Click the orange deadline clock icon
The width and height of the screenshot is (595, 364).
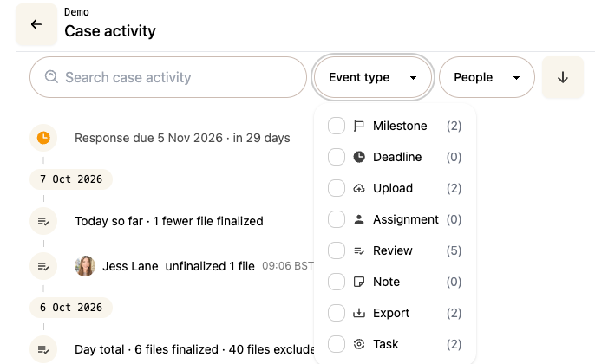pyautogui.click(x=43, y=138)
